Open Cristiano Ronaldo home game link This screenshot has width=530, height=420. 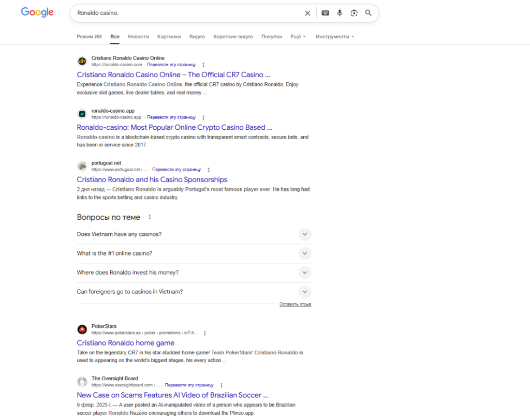[x=125, y=343]
